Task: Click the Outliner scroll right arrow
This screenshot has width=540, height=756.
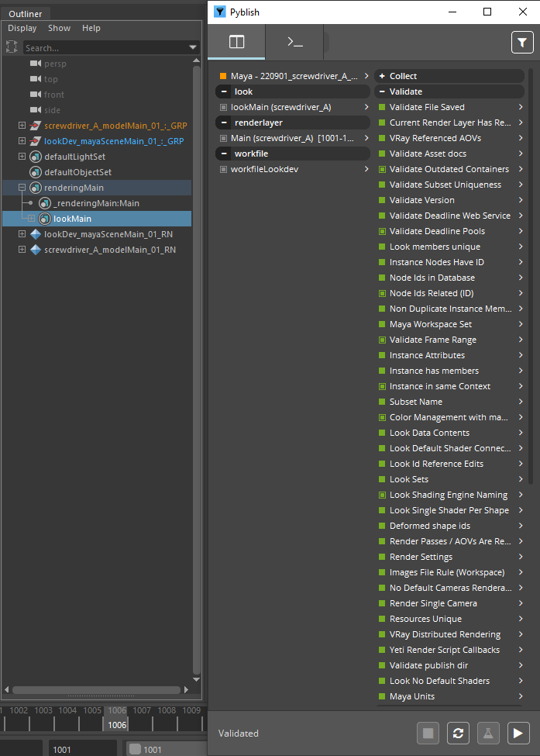Action: [187, 690]
